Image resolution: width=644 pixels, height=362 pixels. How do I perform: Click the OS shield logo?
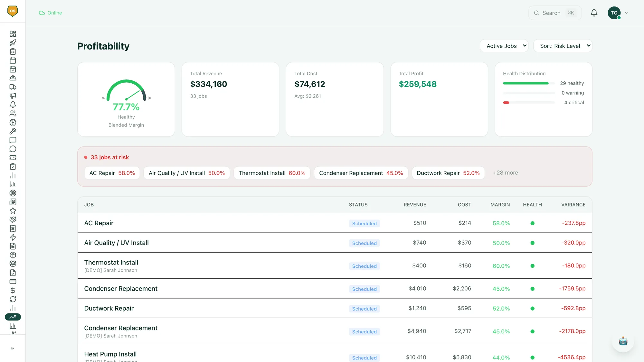pyautogui.click(x=13, y=11)
